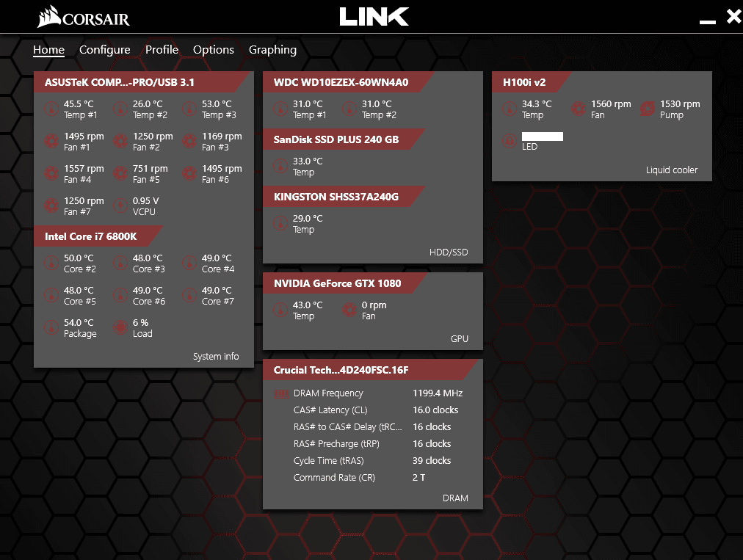This screenshot has height=560, width=743.
Task: Click the Fan #3 1169 rpm fan icon
Action: click(189, 141)
